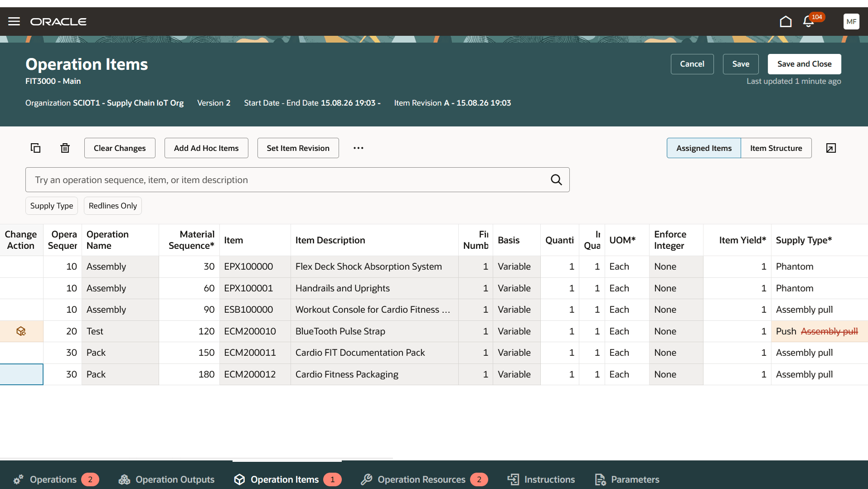Open Supply Type cell for EPX100001 row
This screenshot has height=489, width=868.
(820, 288)
